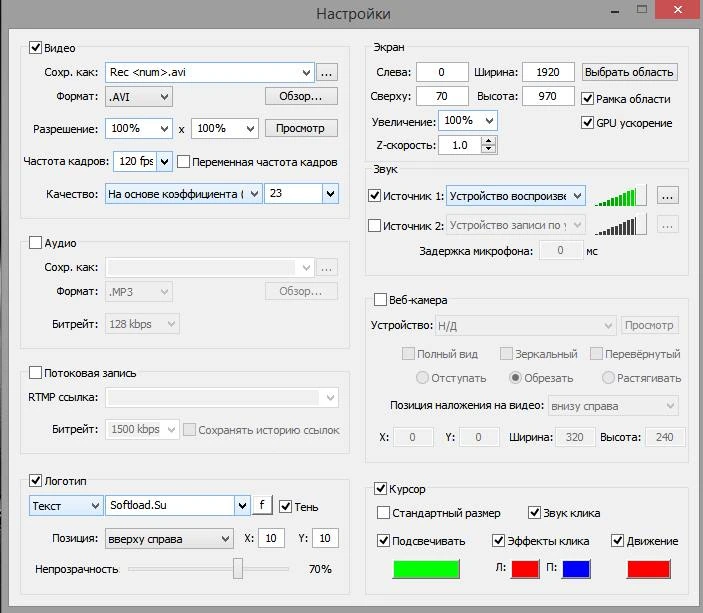Open the logo position вверху справа dropdown
The width and height of the screenshot is (703, 613).
tap(169, 539)
